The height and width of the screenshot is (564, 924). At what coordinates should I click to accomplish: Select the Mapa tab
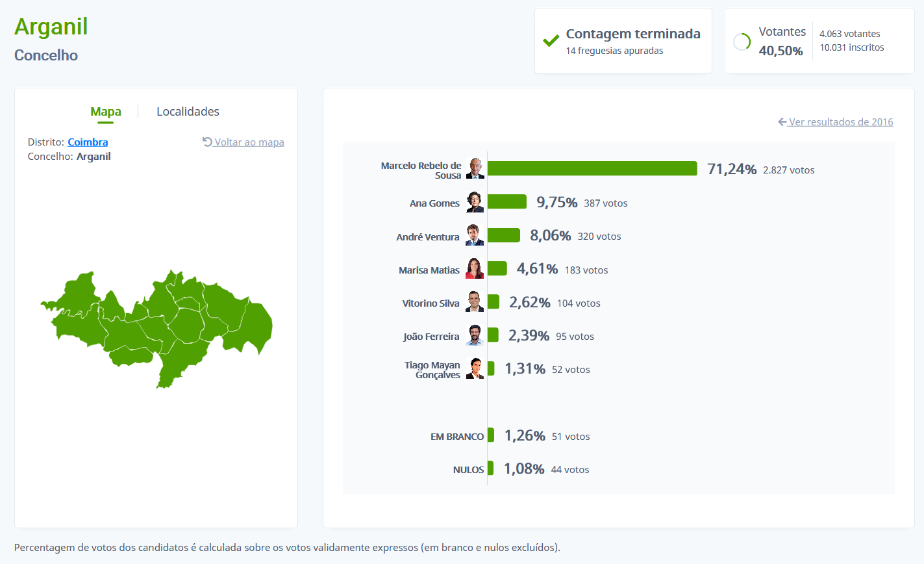(x=106, y=112)
